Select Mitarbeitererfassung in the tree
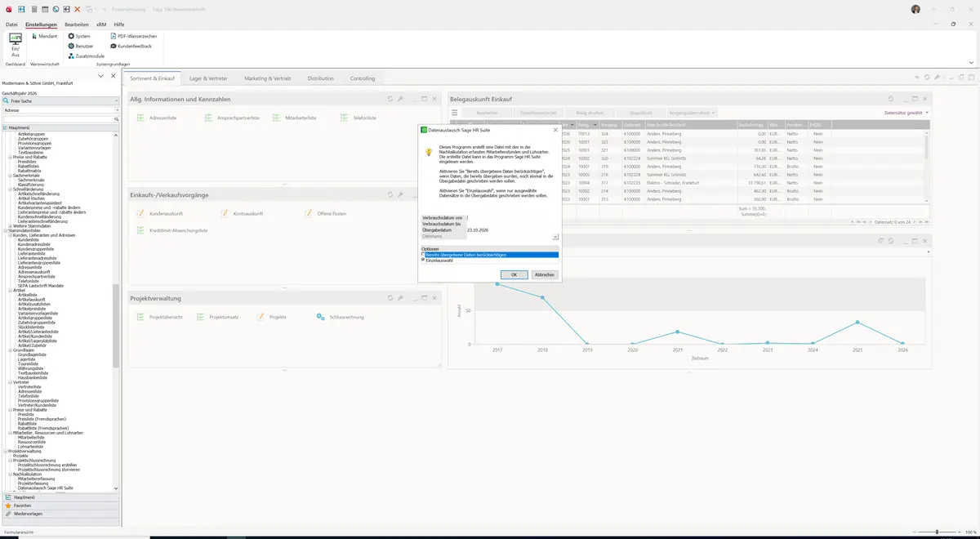Screen dimensions: 980x539 (36, 479)
